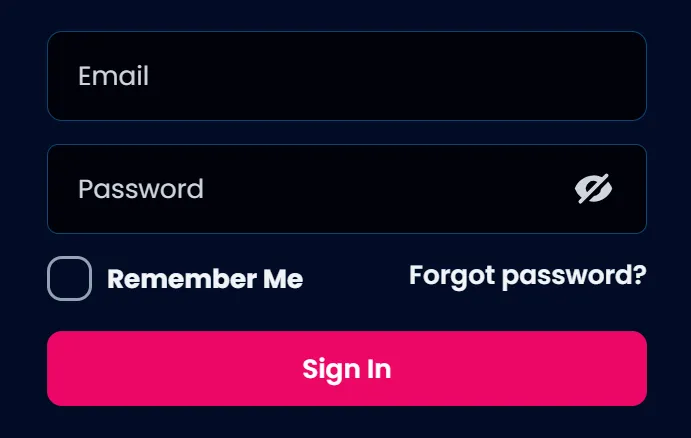Click the Forgot password? text
This screenshot has width=691, height=438.
click(528, 276)
